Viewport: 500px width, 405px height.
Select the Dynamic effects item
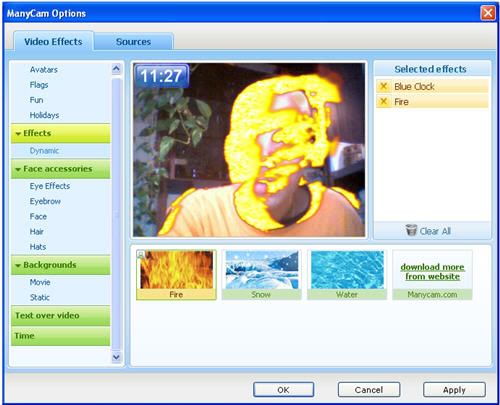point(44,151)
